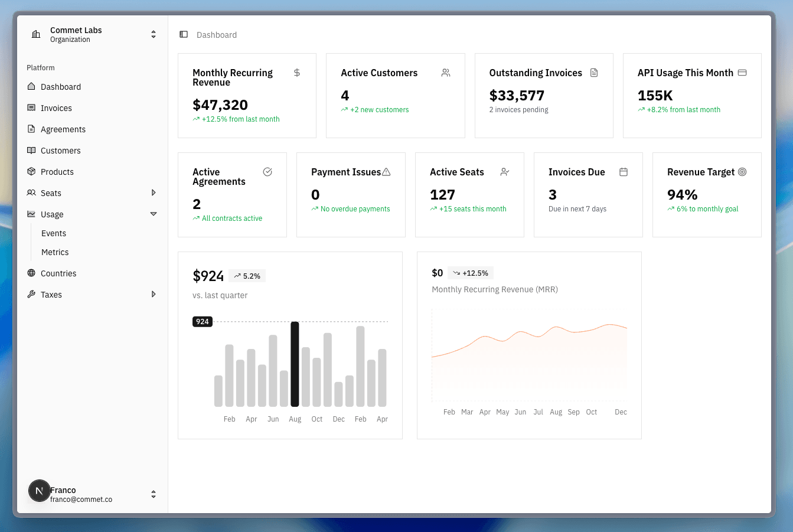Collapse the Usage section

[x=154, y=214]
